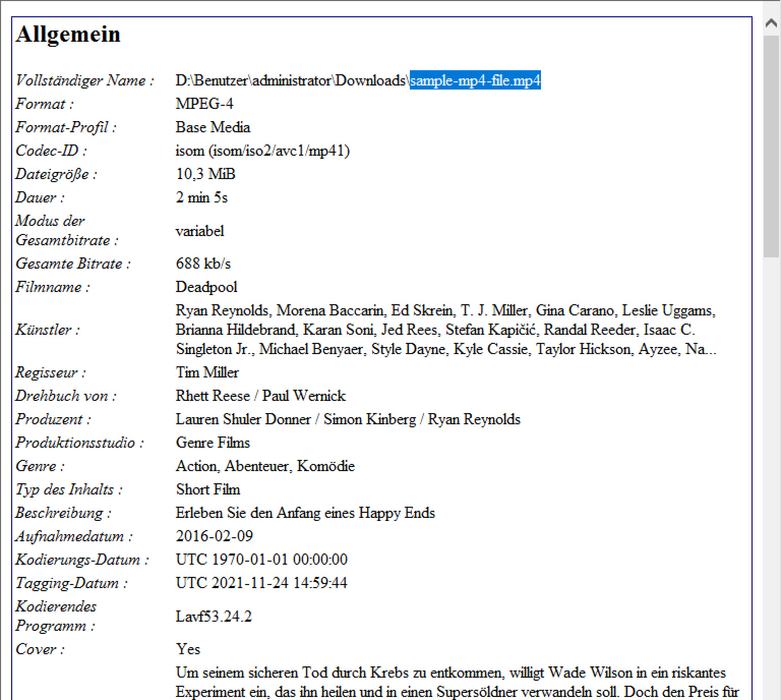Click the Cover value Yes
Viewport: 781px width, 700px height.
tap(188, 649)
